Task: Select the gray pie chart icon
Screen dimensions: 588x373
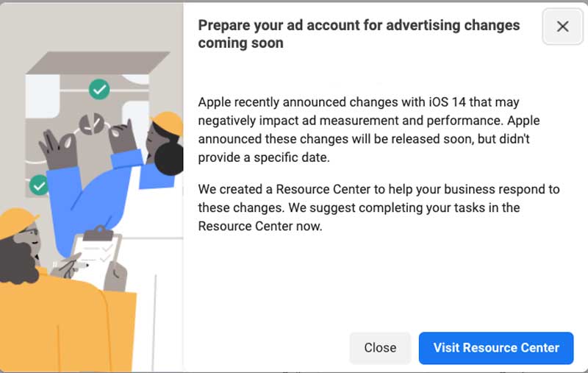Action: coord(91,124)
